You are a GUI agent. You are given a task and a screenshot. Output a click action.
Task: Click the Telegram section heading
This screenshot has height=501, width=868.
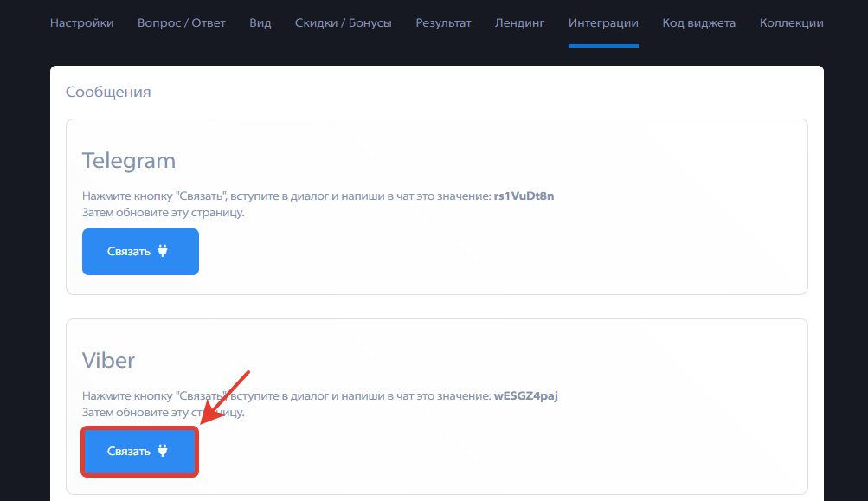pos(129,161)
